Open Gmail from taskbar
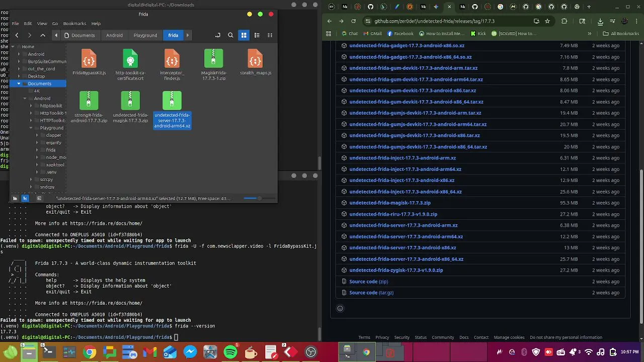The width and height of the screenshot is (644, 362). point(149,352)
